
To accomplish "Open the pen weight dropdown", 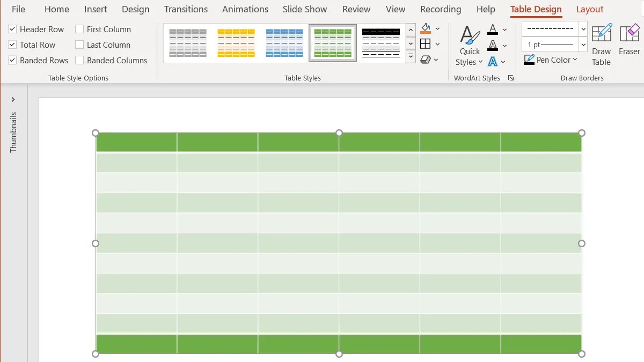I will [583, 45].
